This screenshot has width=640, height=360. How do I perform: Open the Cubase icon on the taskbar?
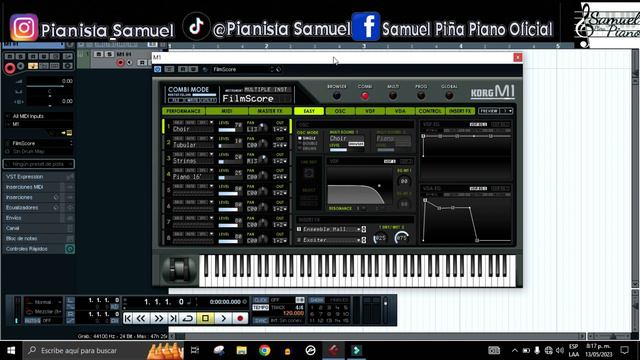[333, 350]
